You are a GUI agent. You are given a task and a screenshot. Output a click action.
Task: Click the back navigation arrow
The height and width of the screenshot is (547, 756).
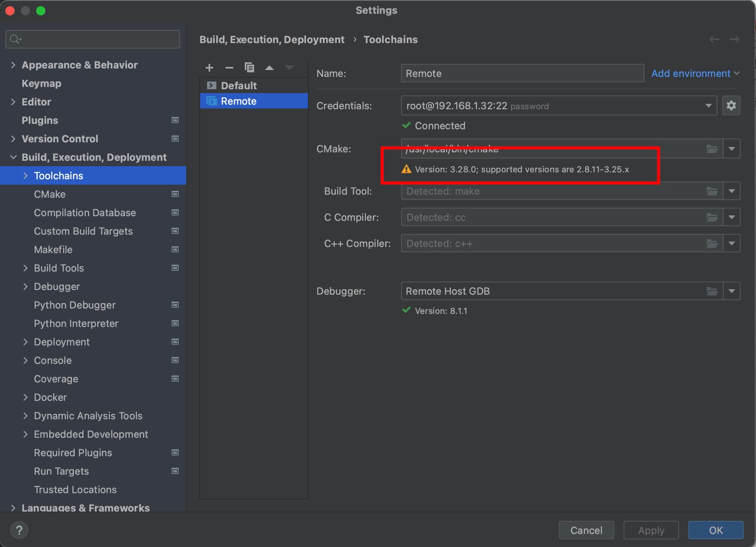coord(714,39)
